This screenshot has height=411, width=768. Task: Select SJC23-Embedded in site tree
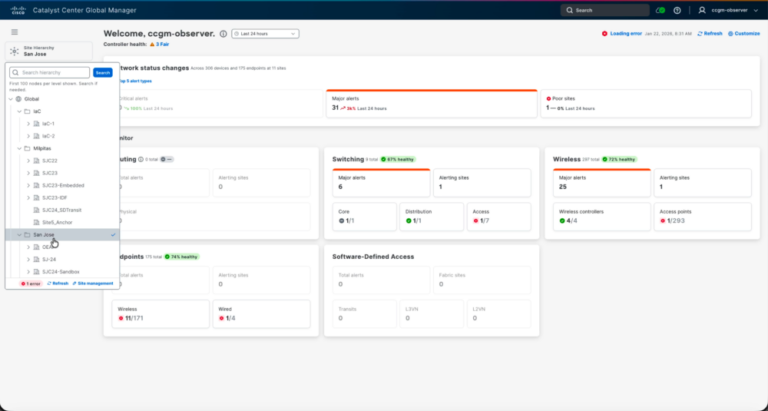tap(63, 185)
